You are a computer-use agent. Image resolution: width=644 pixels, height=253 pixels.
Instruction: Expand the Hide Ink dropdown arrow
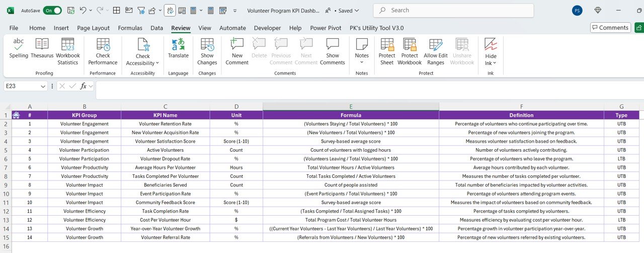pos(495,64)
